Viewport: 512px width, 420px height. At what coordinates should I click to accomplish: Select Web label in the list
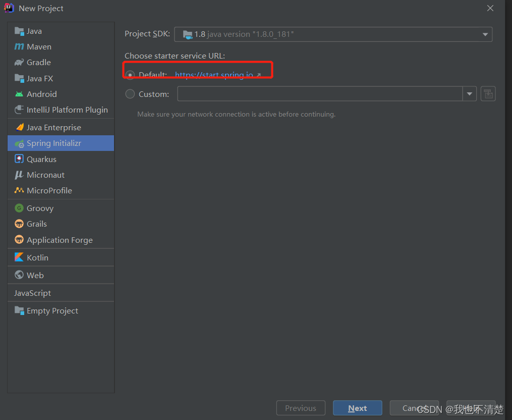click(x=35, y=275)
